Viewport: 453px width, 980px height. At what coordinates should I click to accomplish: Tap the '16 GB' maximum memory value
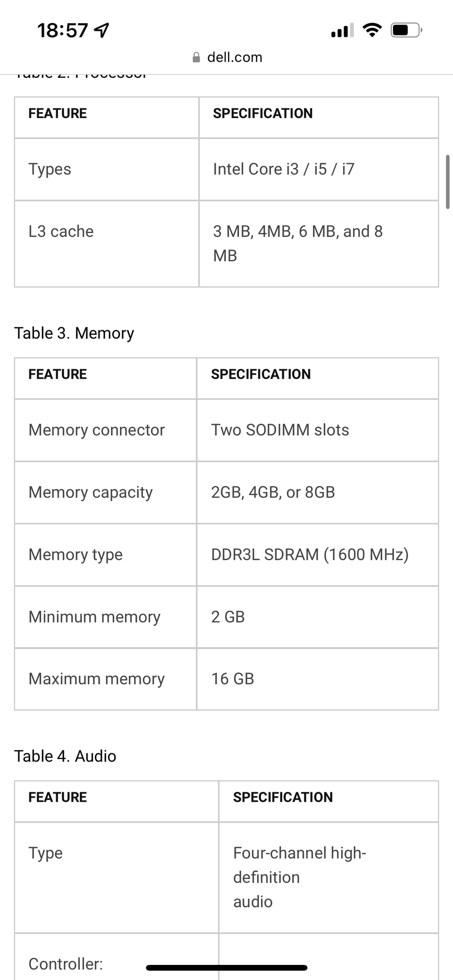click(232, 679)
